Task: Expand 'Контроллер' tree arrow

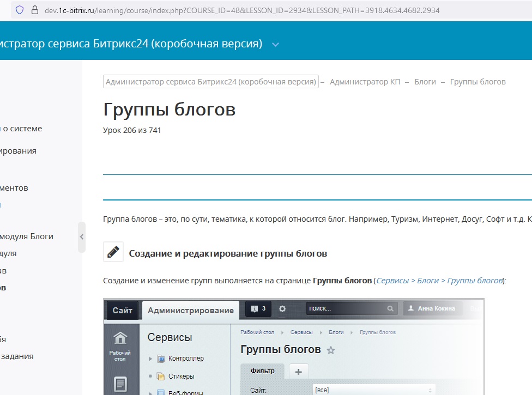Action: 150,358
